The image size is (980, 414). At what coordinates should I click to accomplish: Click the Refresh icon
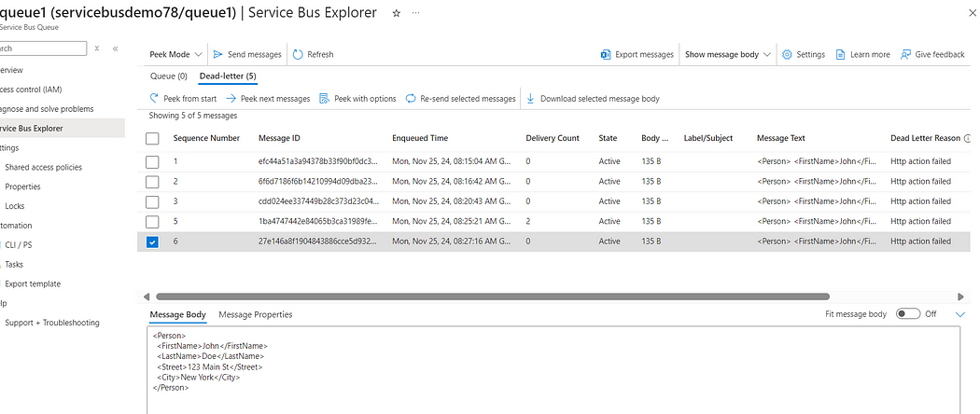pyautogui.click(x=298, y=54)
